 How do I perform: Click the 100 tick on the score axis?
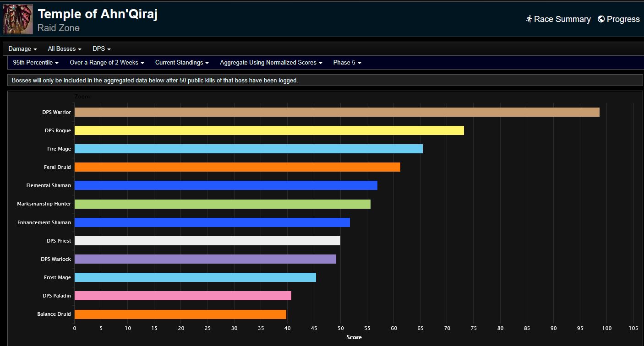point(607,328)
